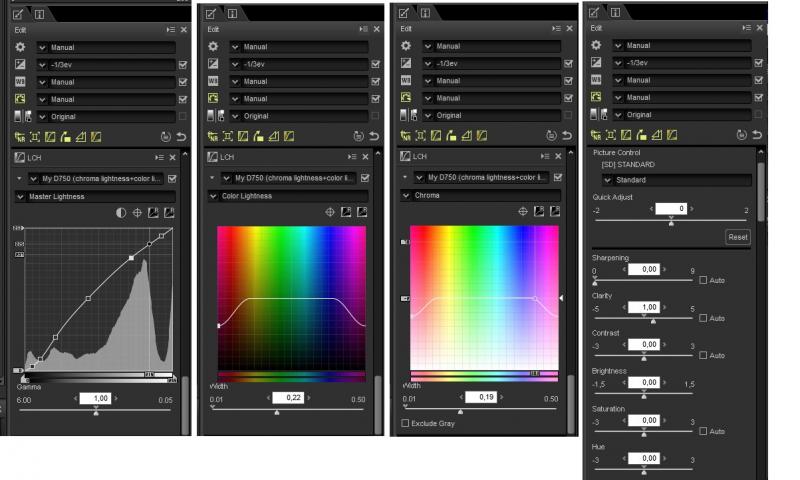Enable the Exclude Gray checkbox
Screen dimensions: 800x480
[405, 423]
